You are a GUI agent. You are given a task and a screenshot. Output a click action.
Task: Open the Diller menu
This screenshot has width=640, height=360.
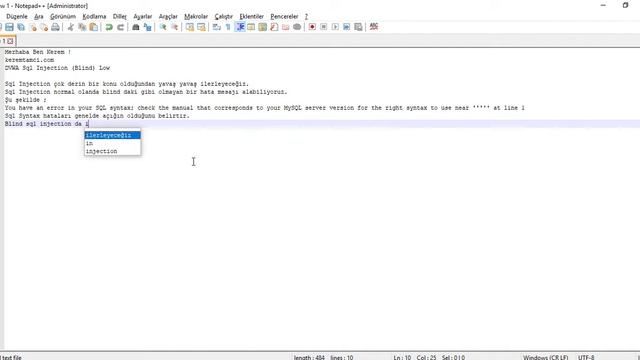coord(120,16)
